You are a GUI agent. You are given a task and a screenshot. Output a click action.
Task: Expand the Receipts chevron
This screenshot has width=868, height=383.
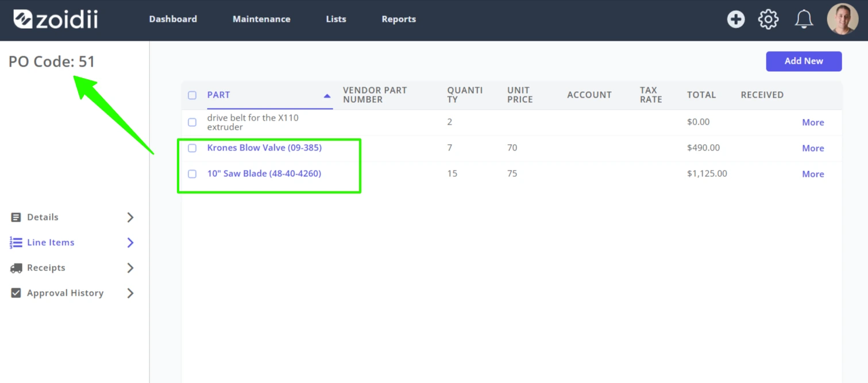[130, 268]
